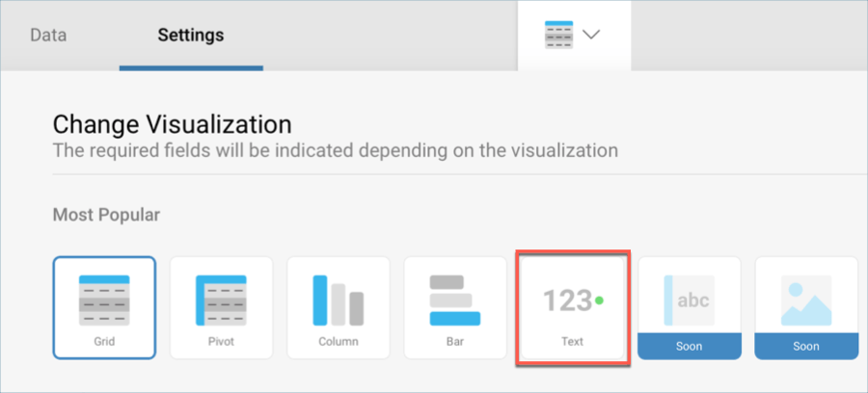Select the Settings tab

[x=191, y=36]
